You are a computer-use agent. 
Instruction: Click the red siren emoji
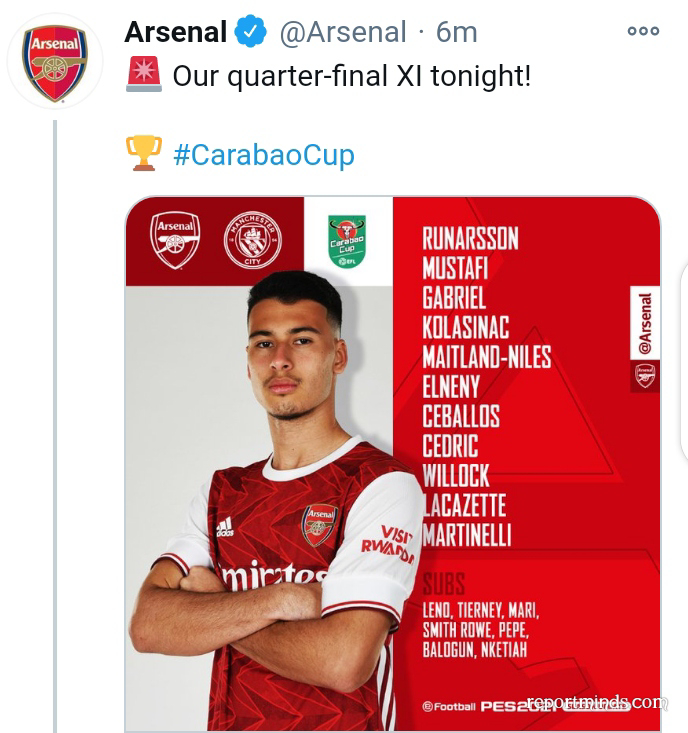144,75
